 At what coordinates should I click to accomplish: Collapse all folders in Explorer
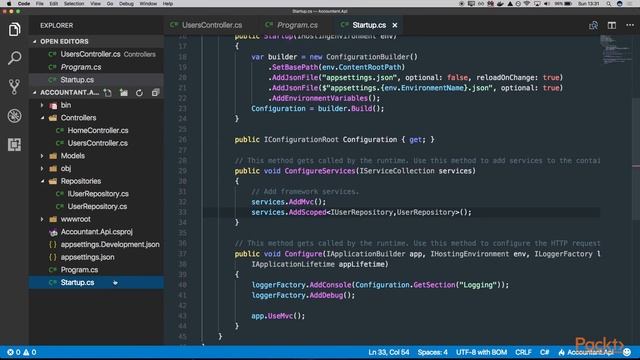[x=156, y=93]
